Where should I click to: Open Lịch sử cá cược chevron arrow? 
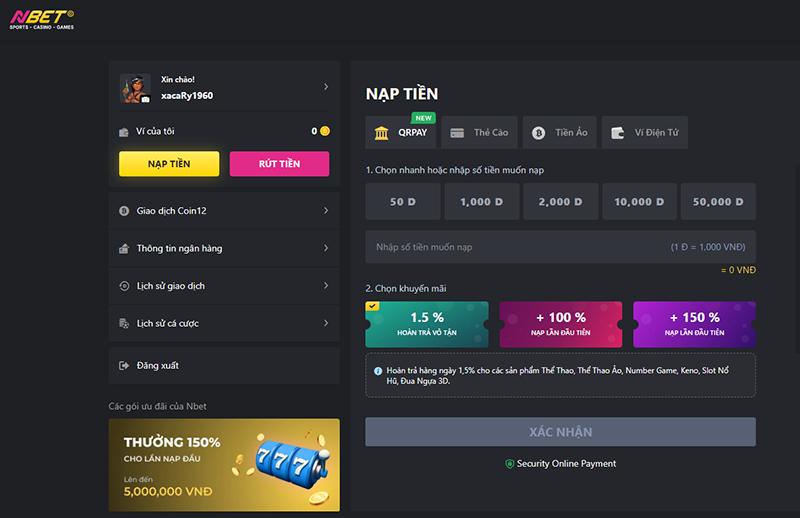point(326,323)
